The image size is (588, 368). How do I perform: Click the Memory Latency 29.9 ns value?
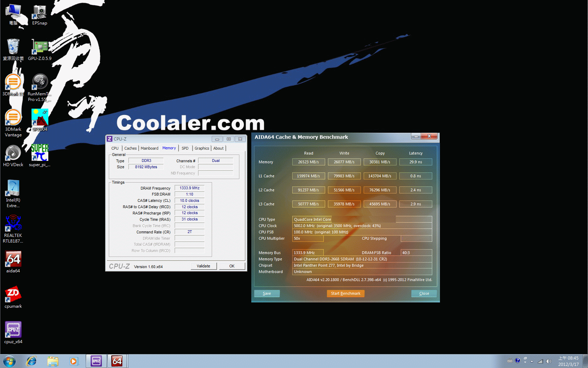416,162
